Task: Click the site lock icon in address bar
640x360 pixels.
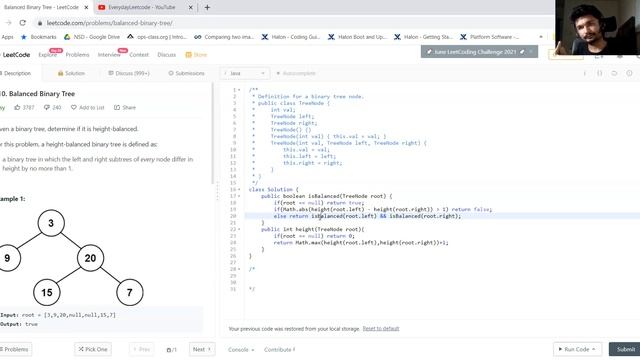Action: [40, 23]
